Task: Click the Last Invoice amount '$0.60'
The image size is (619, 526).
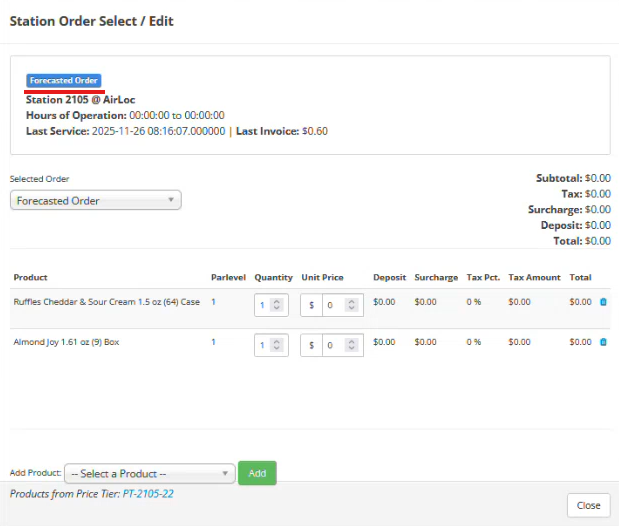Action: [x=315, y=131]
